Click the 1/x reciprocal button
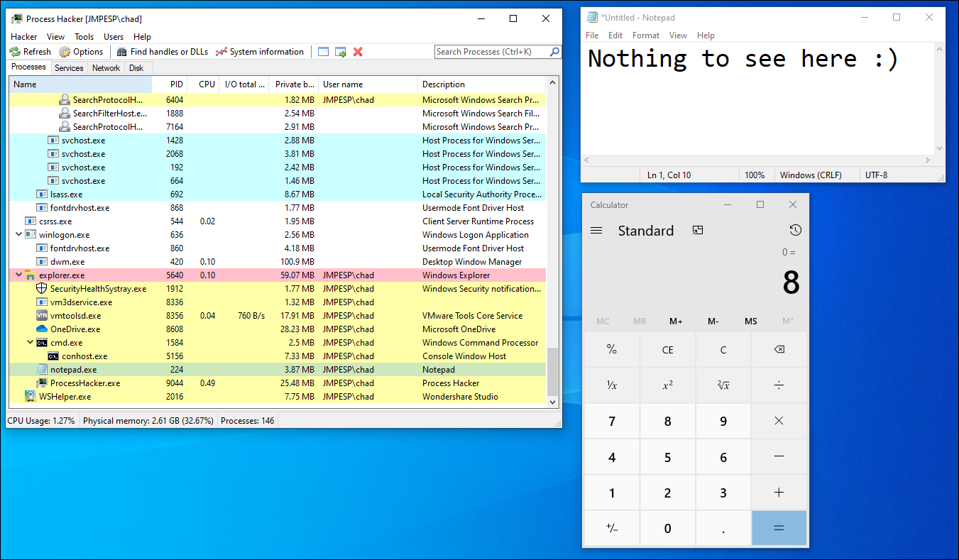959x560 pixels. pos(612,385)
